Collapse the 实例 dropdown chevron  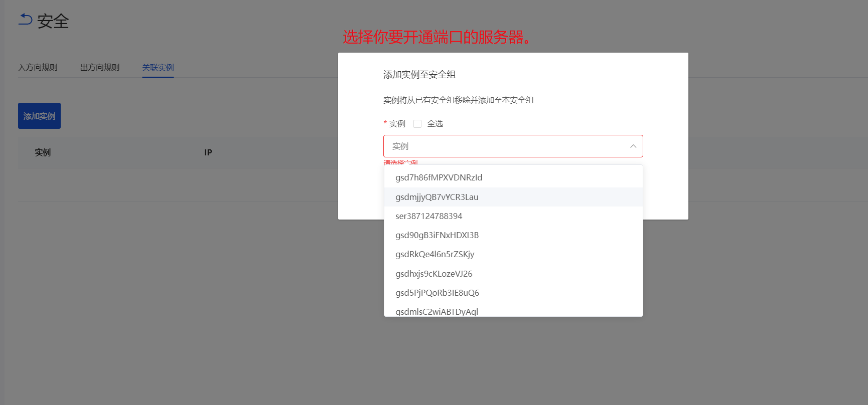(633, 146)
